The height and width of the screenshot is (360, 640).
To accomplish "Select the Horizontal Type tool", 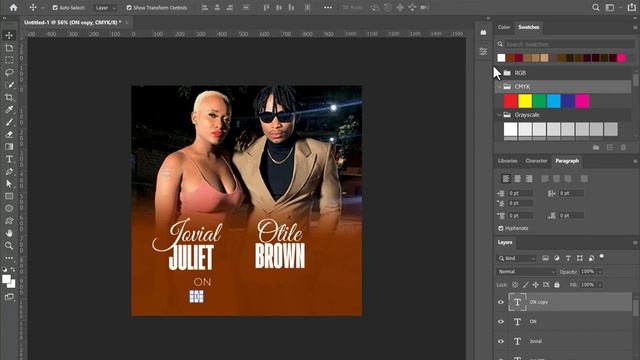I will tap(9, 159).
